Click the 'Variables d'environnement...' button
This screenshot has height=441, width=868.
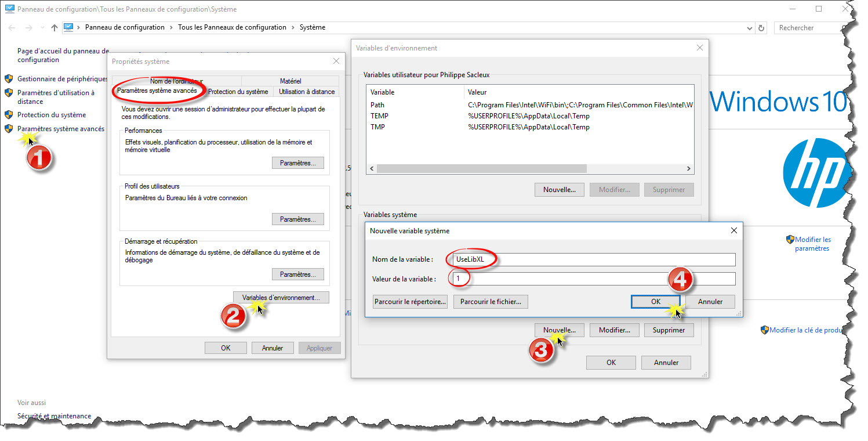pyautogui.click(x=281, y=298)
